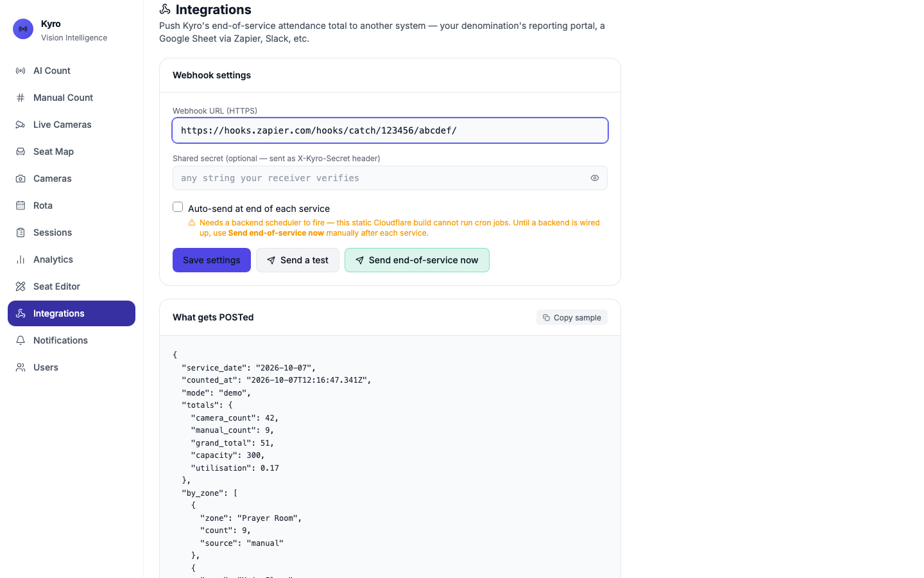Viewport: 924px width, 578px height.
Task: Click the Integrations webhook sidebar icon
Action: 21,313
